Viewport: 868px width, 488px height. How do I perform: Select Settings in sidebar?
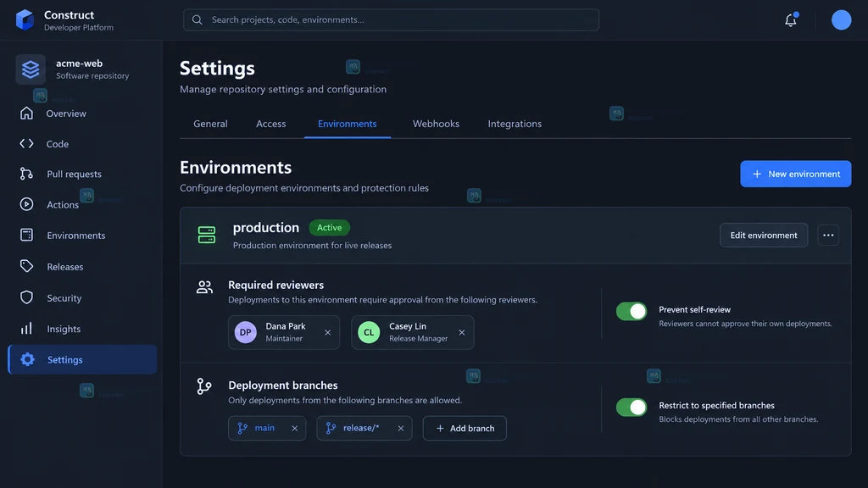[x=82, y=359]
